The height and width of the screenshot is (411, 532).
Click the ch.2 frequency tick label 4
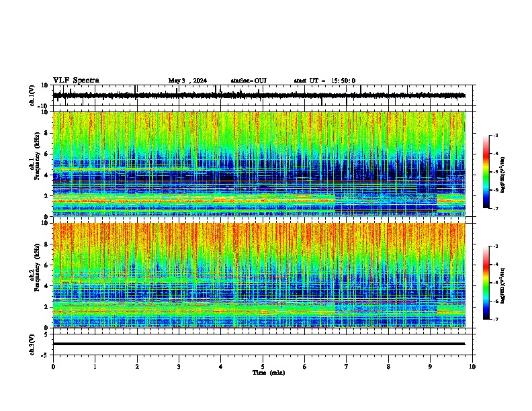tap(46, 286)
